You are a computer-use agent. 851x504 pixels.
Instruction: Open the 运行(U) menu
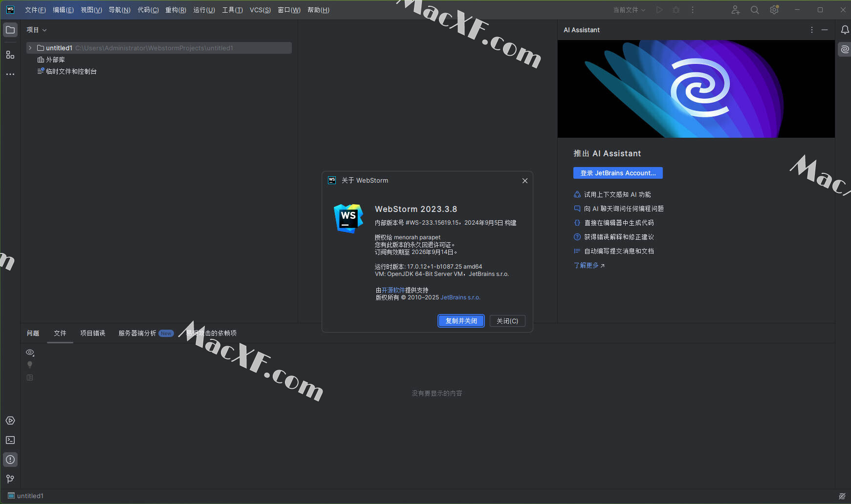204,10
